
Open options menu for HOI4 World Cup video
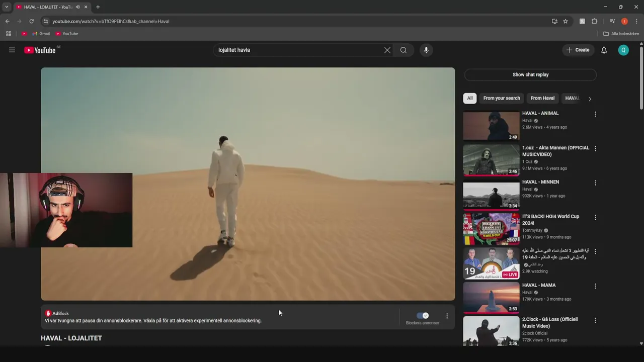click(x=595, y=218)
